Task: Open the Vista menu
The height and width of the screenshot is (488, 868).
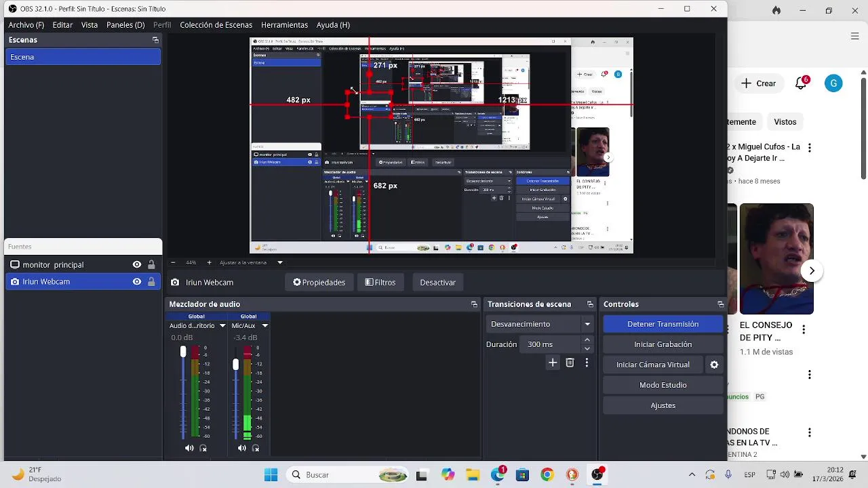Action: pos(90,24)
